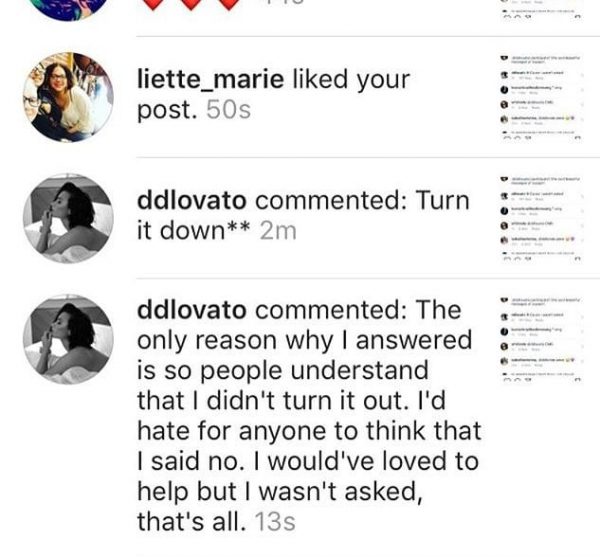Tap the 2m timestamp on ddlovato's comment

click(x=278, y=231)
